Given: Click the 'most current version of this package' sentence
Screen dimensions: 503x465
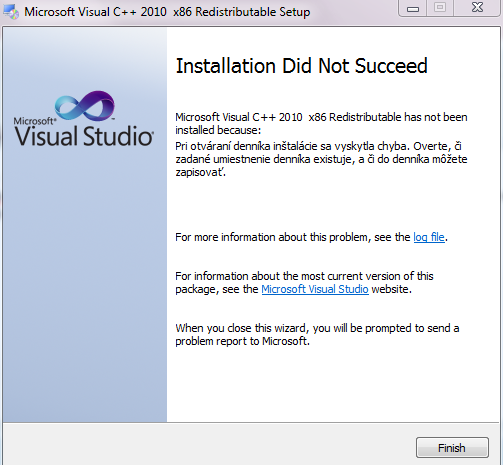Looking at the screenshot, I should pos(304,282).
